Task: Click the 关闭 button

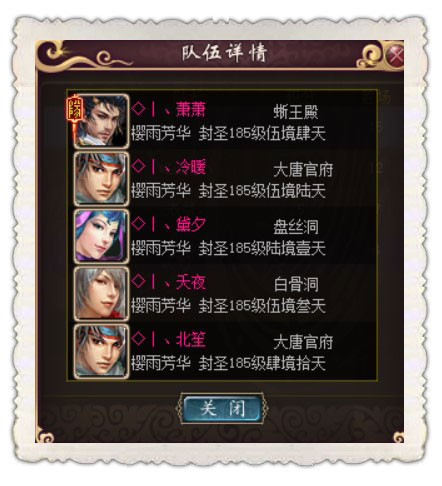Action: pos(222,408)
